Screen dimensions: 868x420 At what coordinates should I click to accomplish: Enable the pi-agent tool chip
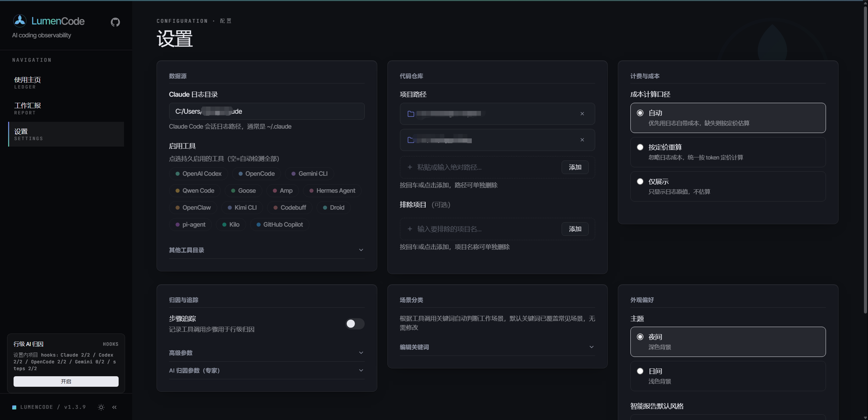(x=190, y=225)
